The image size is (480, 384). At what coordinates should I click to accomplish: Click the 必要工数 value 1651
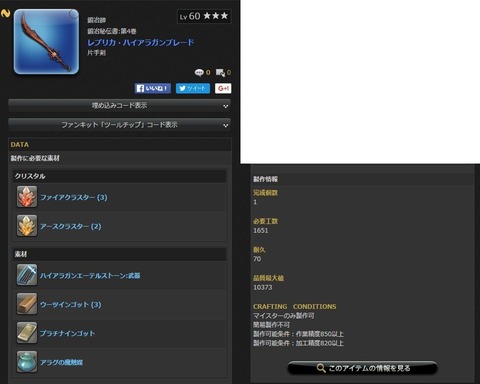pos(261,230)
